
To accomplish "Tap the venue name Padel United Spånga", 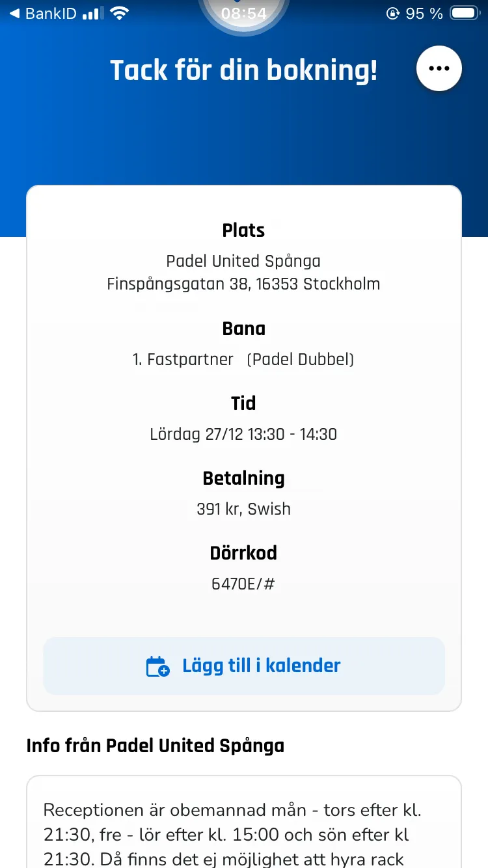I will [x=243, y=262].
